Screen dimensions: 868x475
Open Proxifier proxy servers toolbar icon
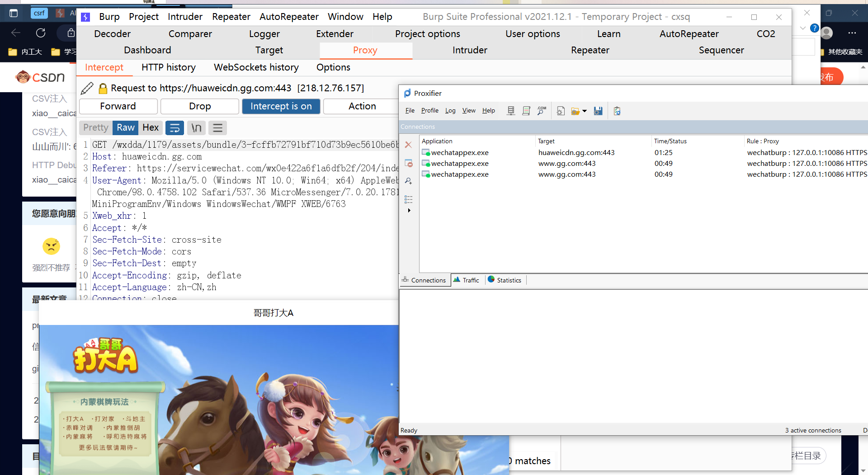coord(511,111)
